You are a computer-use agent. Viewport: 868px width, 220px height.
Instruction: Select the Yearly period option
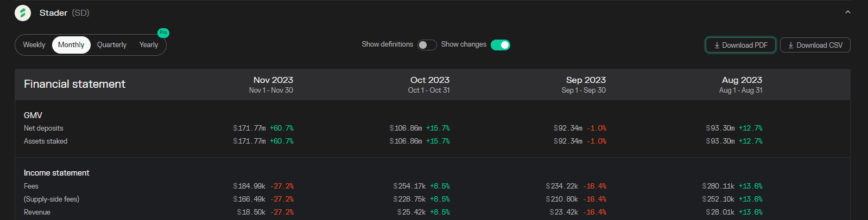click(148, 45)
